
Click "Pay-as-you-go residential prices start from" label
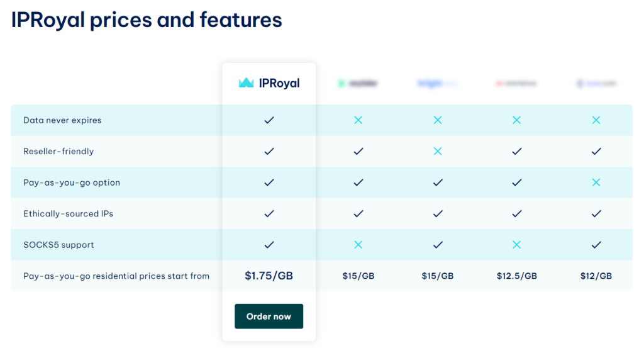pyautogui.click(x=116, y=276)
